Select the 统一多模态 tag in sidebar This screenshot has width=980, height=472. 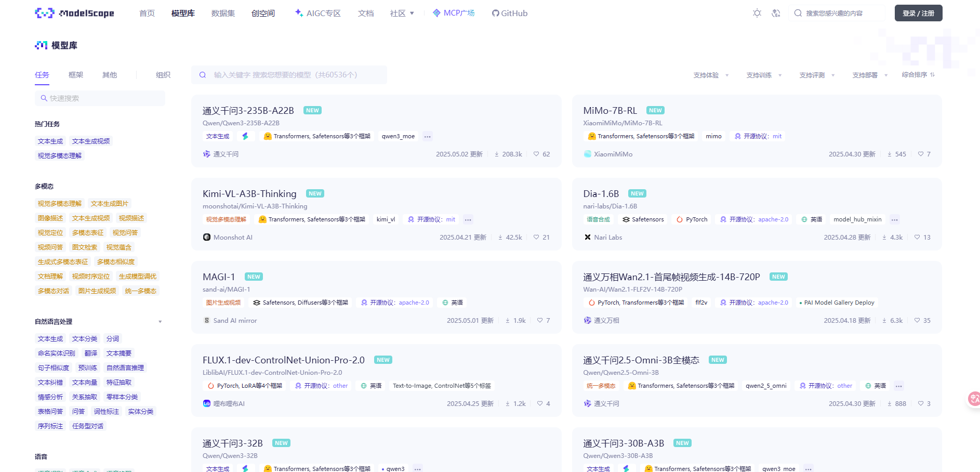[x=141, y=291]
